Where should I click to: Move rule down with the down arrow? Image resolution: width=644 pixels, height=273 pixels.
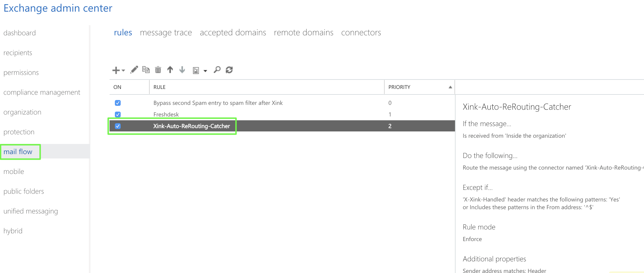182,70
